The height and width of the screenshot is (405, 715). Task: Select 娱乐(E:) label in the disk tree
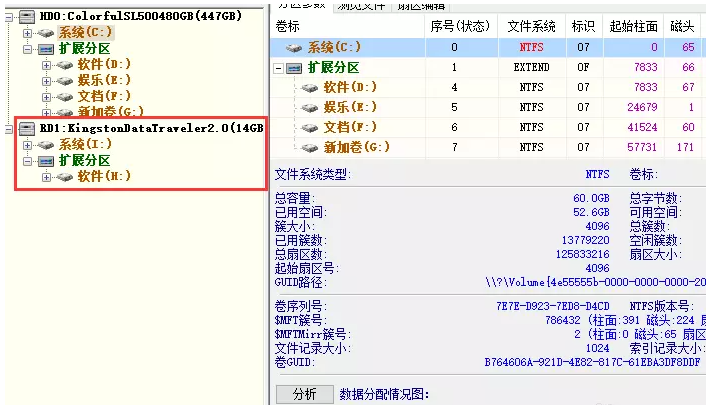point(104,80)
